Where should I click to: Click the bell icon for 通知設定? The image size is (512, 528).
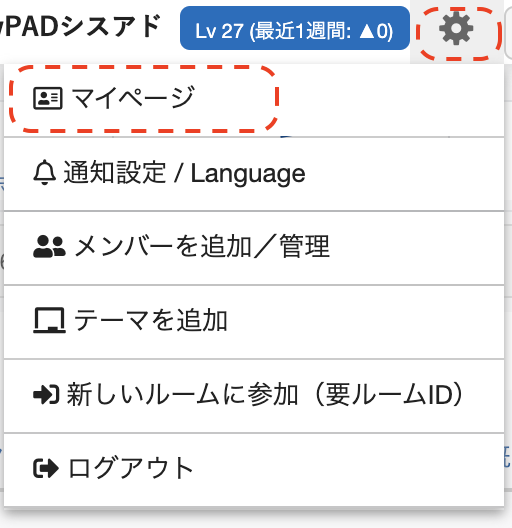click(x=44, y=173)
